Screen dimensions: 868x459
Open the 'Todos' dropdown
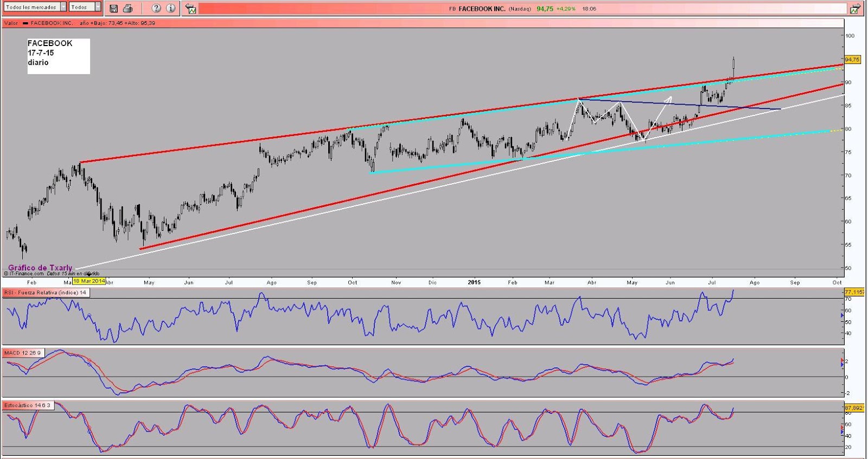coord(85,7)
